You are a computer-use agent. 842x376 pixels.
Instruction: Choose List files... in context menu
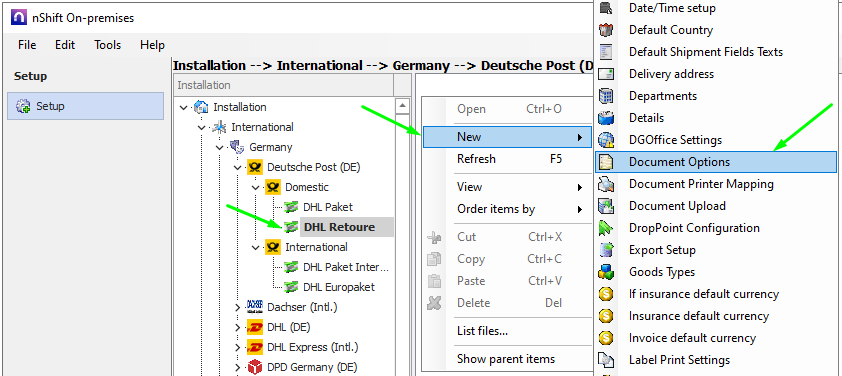(507, 331)
